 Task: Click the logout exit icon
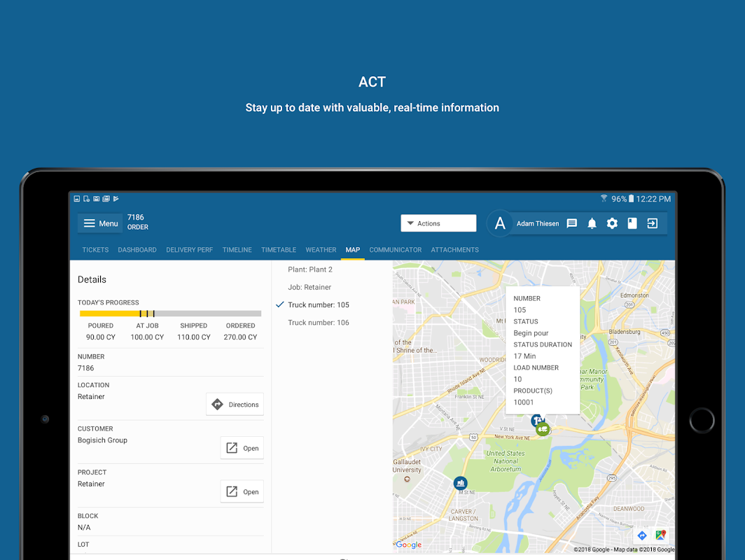[653, 223]
